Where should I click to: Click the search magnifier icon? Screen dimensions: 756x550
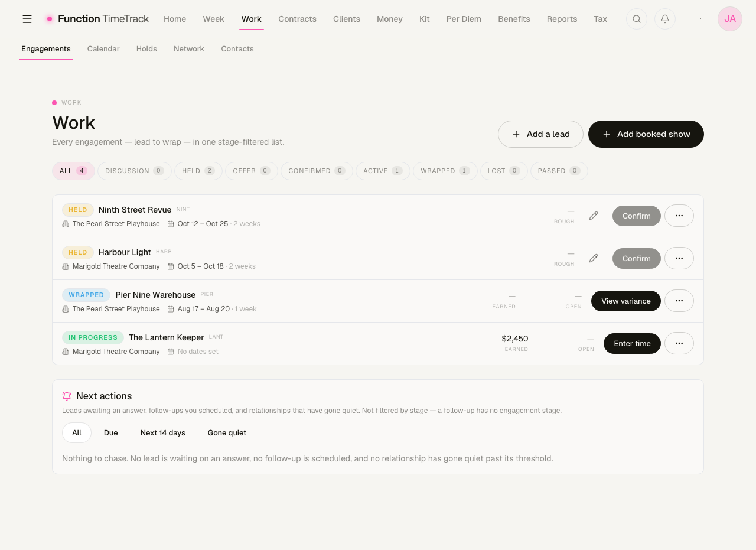coord(637,19)
